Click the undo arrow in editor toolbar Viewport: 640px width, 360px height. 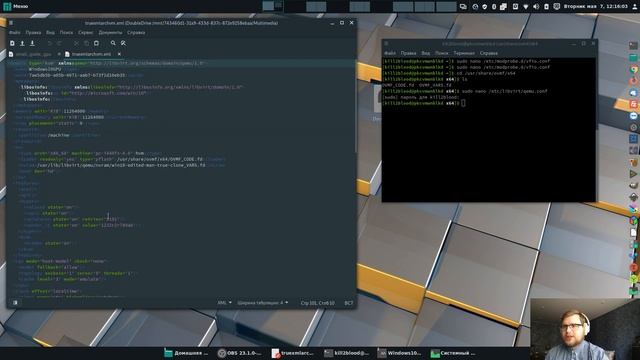[50, 43]
